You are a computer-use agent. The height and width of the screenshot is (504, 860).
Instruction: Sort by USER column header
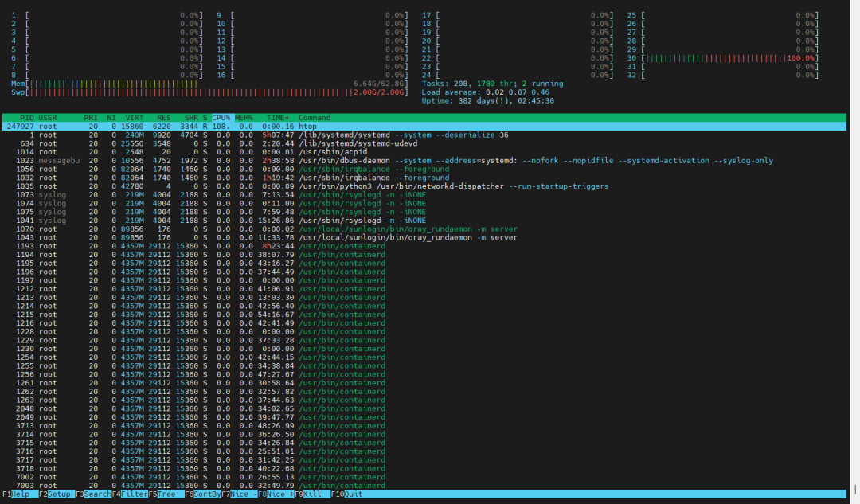coord(48,118)
